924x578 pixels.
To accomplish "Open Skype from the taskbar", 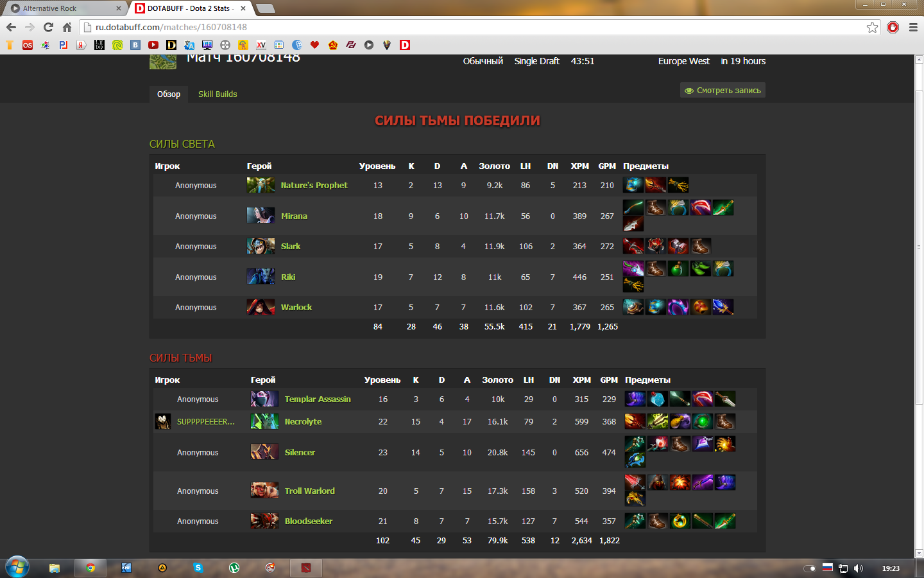I will click(x=198, y=568).
